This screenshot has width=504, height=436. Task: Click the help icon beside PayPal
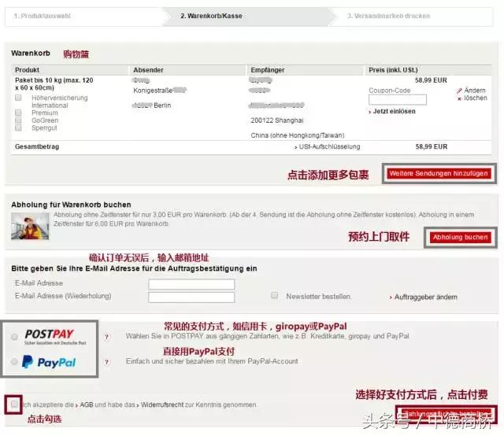coord(106,361)
